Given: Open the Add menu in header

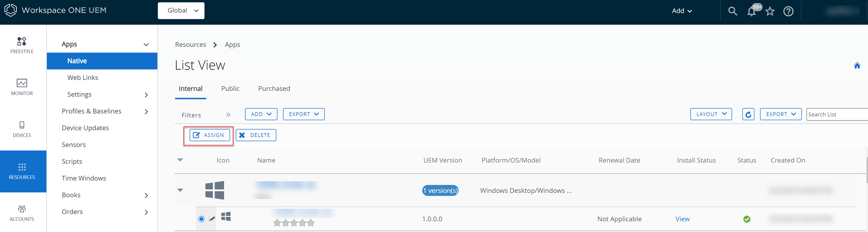Looking at the screenshot, I should pos(682,11).
